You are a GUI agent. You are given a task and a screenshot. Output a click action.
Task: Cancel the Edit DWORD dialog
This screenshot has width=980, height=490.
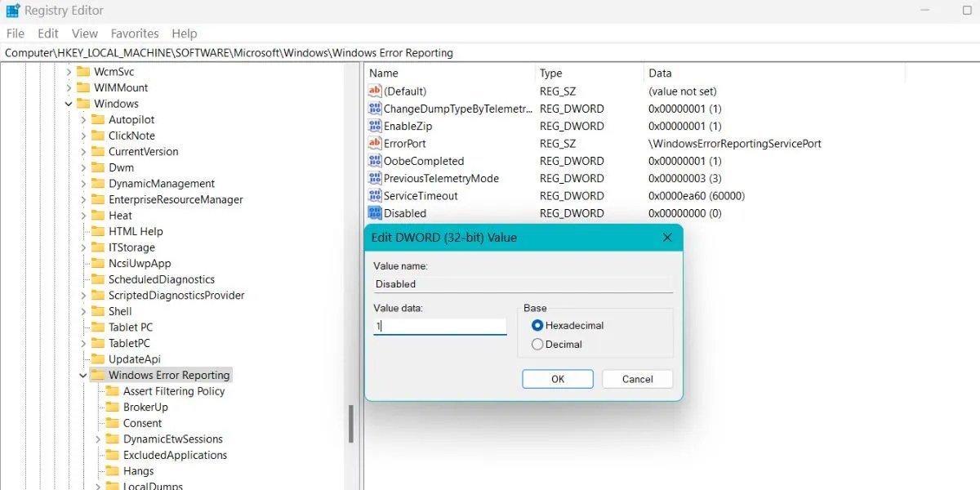[637, 378]
